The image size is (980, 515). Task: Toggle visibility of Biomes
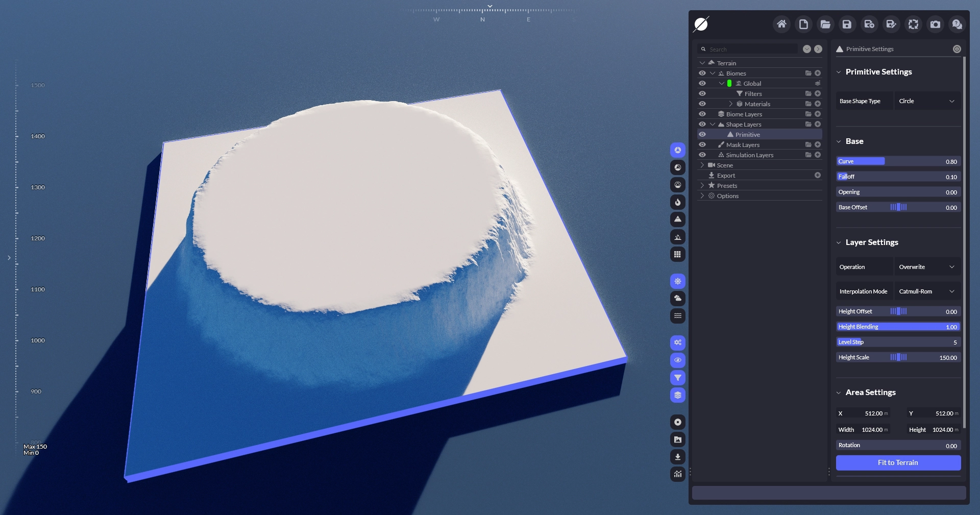702,73
